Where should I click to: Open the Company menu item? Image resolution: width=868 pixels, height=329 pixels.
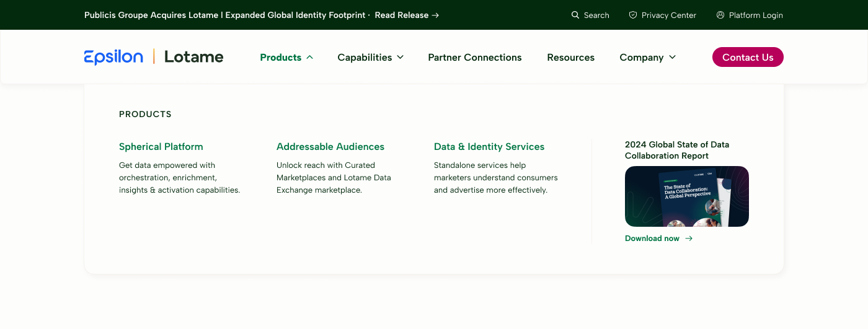tap(642, 57)
